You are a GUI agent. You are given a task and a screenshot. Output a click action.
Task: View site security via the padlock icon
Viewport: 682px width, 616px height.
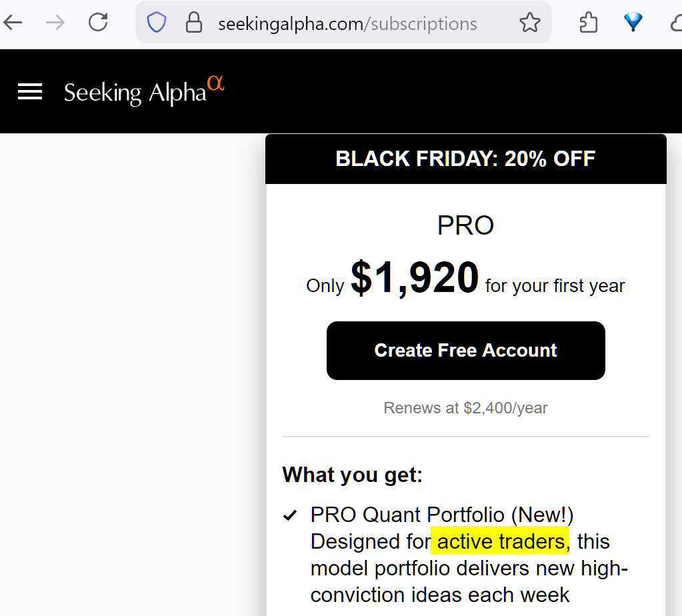[x=193, y=22]
